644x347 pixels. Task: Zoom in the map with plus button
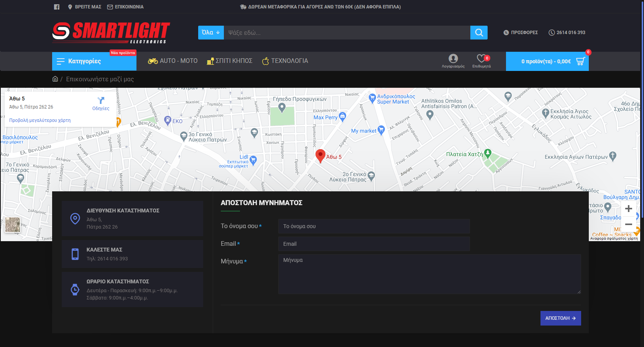point(629,209)
